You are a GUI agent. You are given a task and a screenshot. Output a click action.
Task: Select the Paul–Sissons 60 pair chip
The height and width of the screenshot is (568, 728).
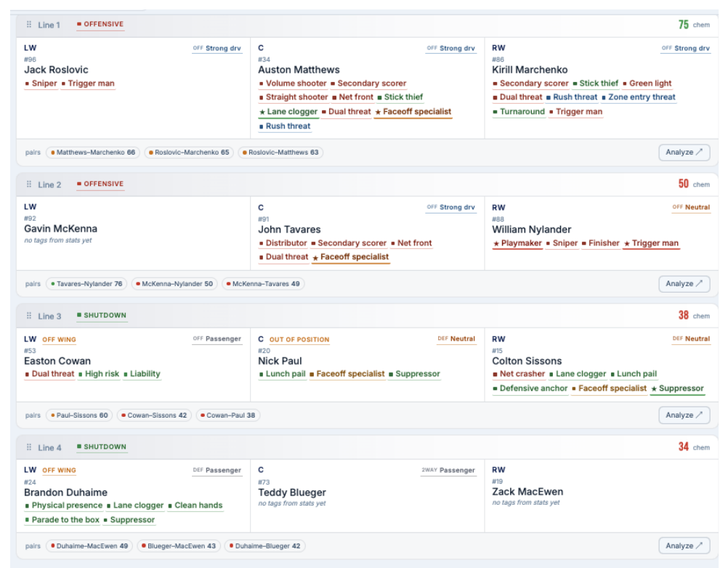(79, 415)
